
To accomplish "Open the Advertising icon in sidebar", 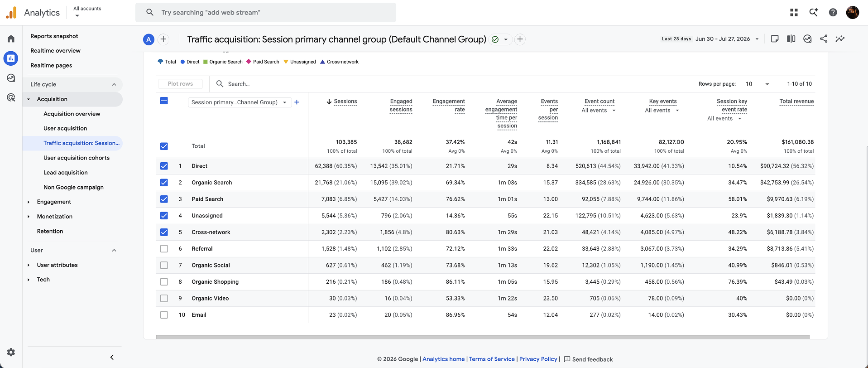I will click(x=11, y=97).
